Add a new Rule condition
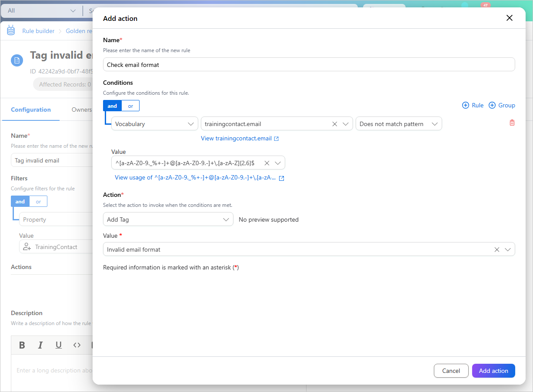Image resolution: width=533 pixels, height=392 pixels. coord(473,105)
